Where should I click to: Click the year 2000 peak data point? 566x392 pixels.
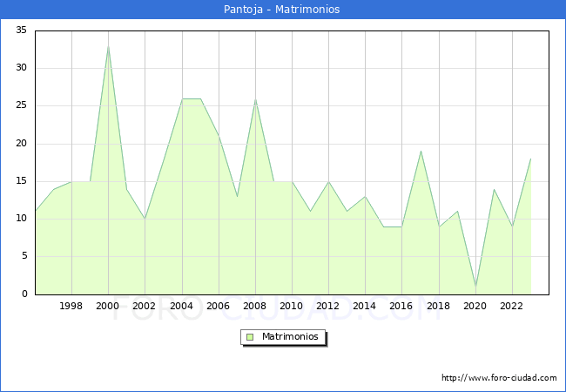[x=108, y=46]
